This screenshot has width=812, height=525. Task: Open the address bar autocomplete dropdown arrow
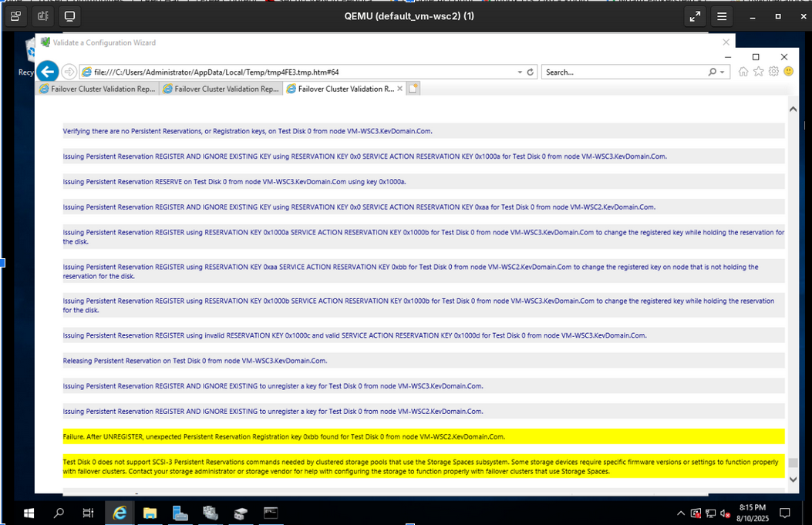pyautogui.click(x=520, y=72)
